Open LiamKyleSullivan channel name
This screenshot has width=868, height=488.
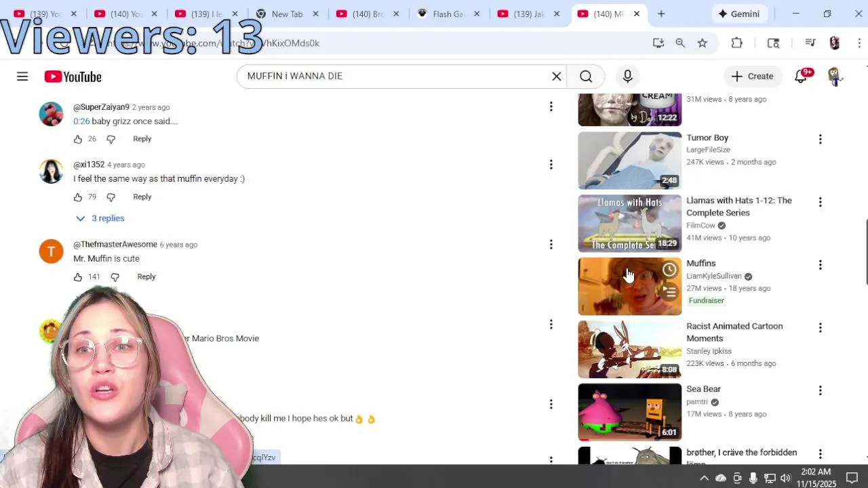(714, 276)
